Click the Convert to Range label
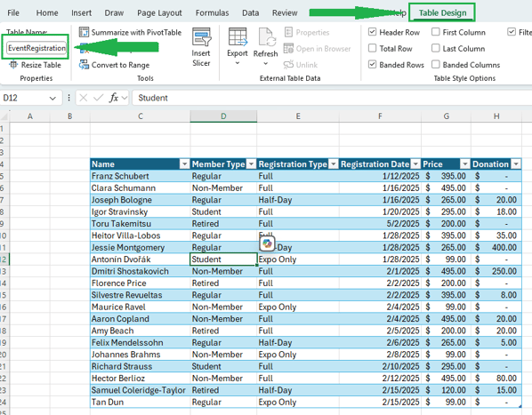532x415 pixels. click(120, 65)
